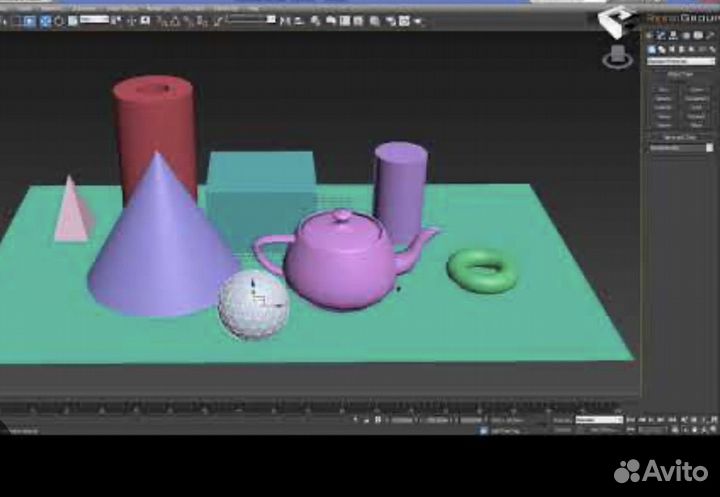Open named selection sets dropdown
The height and width of the screenshot is (497, 720).
tap(251, 19)
